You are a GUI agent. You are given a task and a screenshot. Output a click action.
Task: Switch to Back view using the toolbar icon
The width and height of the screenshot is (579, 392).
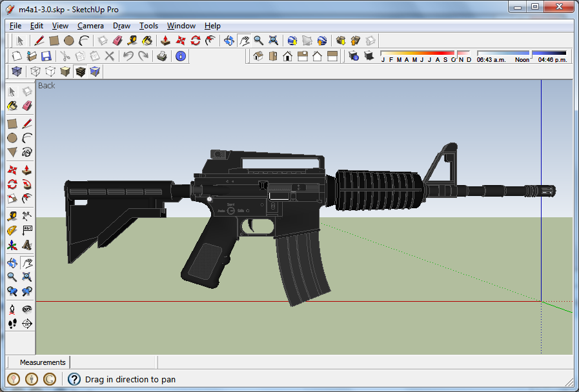317,56
